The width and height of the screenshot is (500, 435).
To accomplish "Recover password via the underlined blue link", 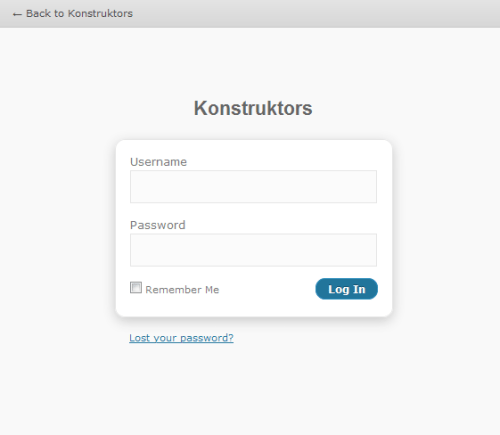I will (x=181, y=338).
